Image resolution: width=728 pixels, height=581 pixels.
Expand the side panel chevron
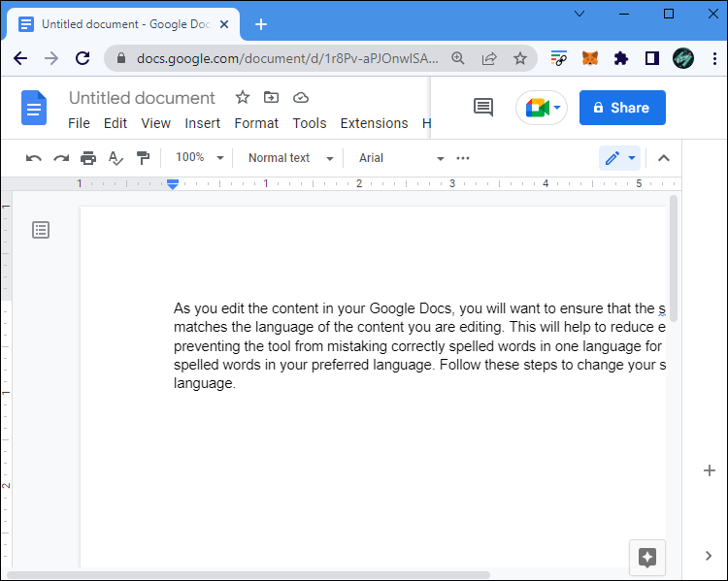click(x=709, y=556)
